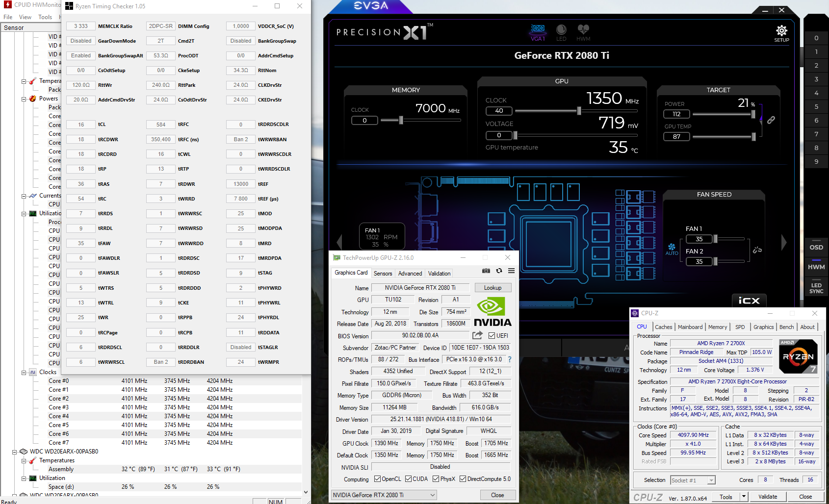Switch to the Advanced tab in GPU-Z
Viewport: 829px width, 504px height.
click(x=410, y=274)
